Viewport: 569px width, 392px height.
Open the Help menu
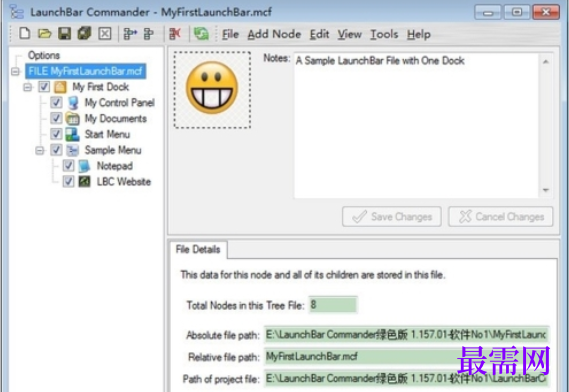click(x=419, y=34)
